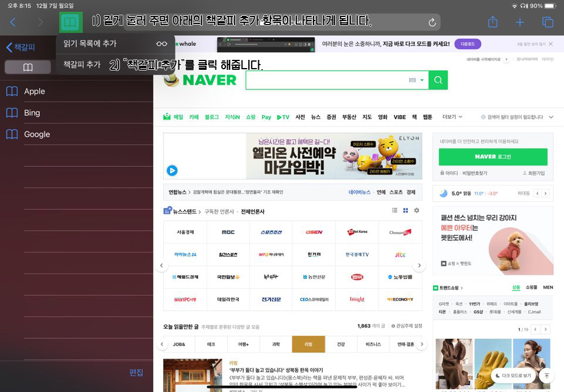The width and height of the screenshot is (564, 392).
Task: Jump to top with the up-arrow button
Action: [x=547, y=376]
